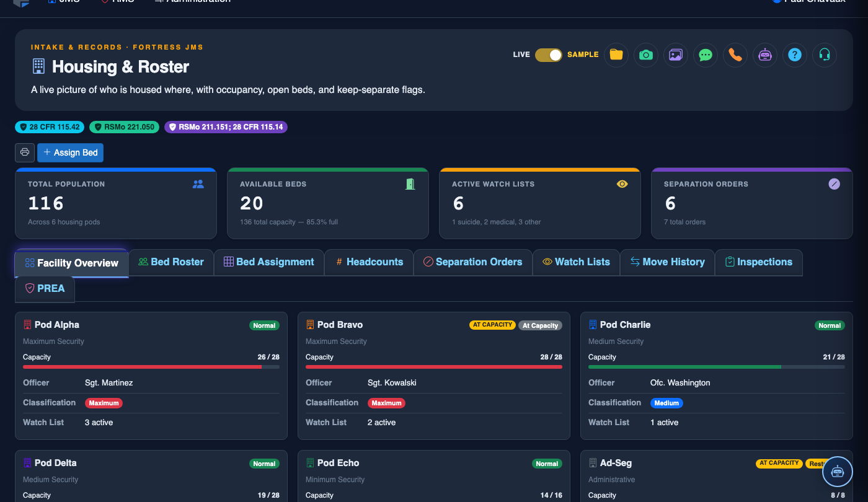Open the Watch Lists tab
Screen dimensions: 868x502
click(576, 262)
